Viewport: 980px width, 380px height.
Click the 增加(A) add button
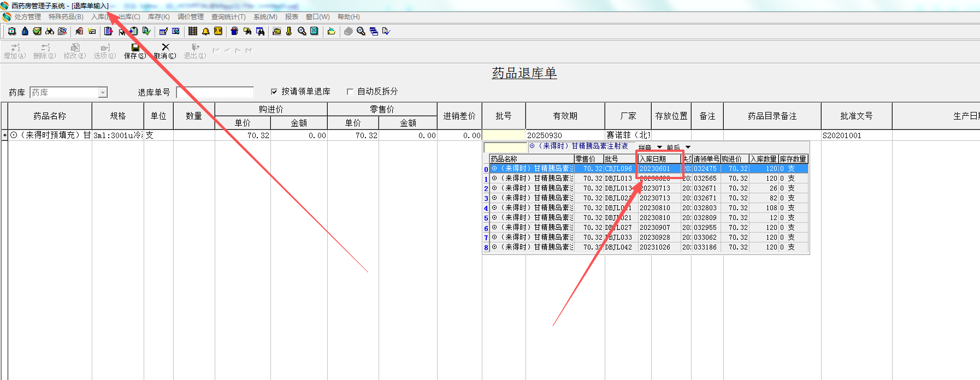[x=15, y=51]
